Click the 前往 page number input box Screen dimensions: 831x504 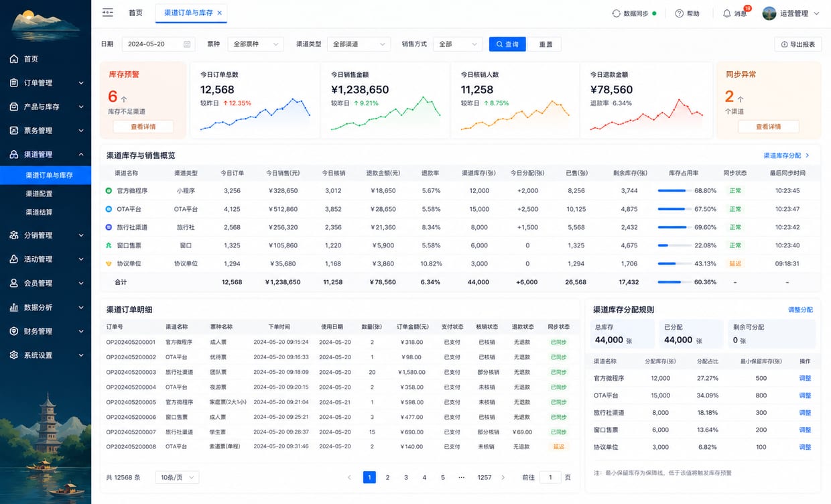(x=550, y=477)
